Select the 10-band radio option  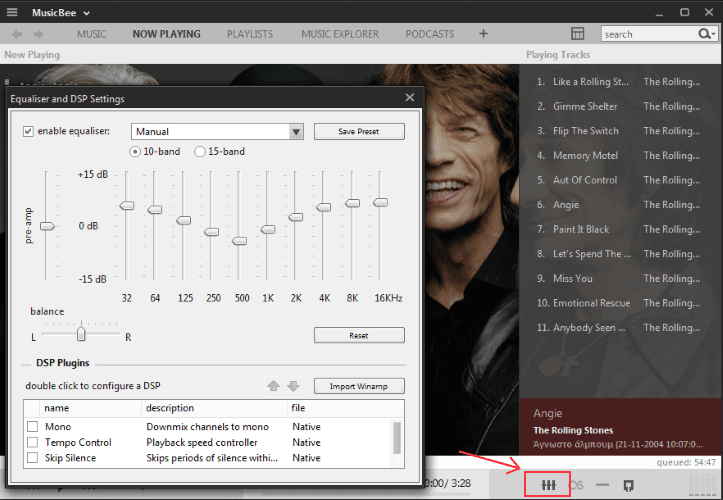pos(135,151)
